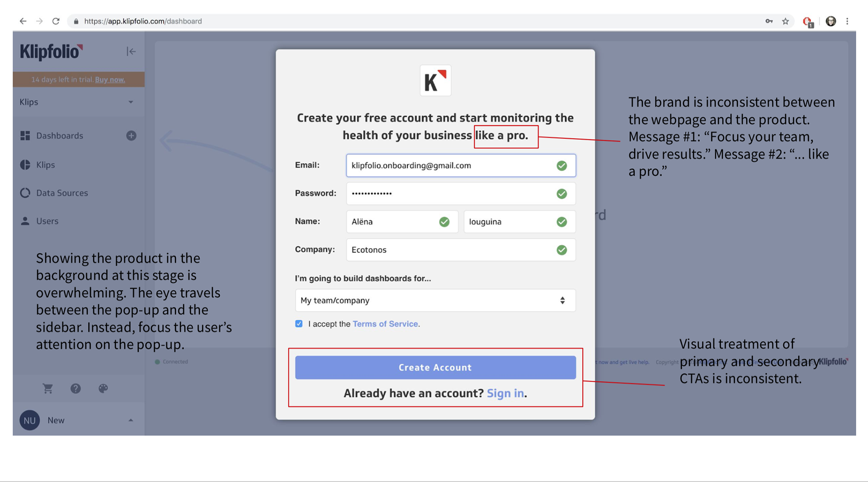
Task: Toggle the Terms of Service checkbox
Action: coord(299,324)
